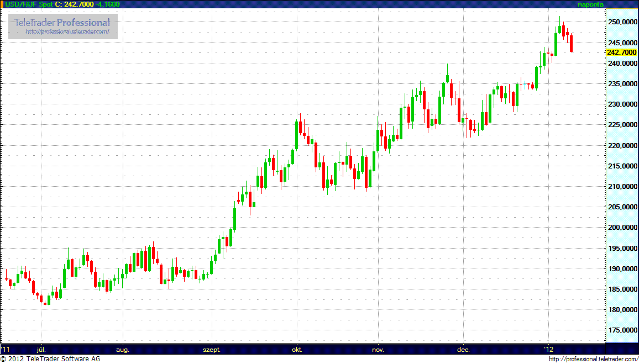Click the © 2012 TeleTrader Software AG text
This screenshot has height=364, width=639.
pos(50,359)
